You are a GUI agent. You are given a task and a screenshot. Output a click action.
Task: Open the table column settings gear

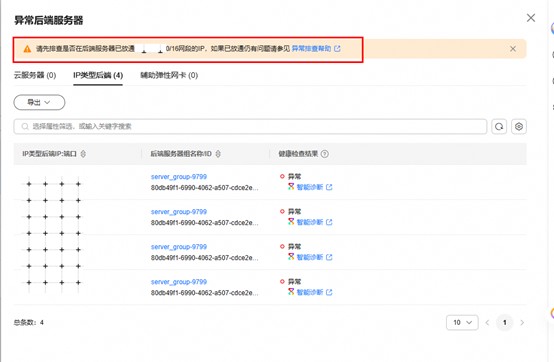(519, 126)
